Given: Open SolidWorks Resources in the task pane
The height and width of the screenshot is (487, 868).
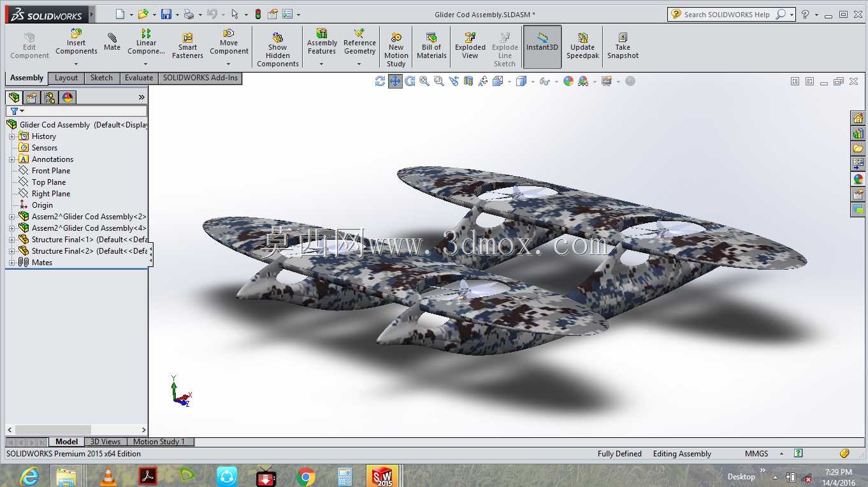Looking at the screenshot, I should point(858,118).
